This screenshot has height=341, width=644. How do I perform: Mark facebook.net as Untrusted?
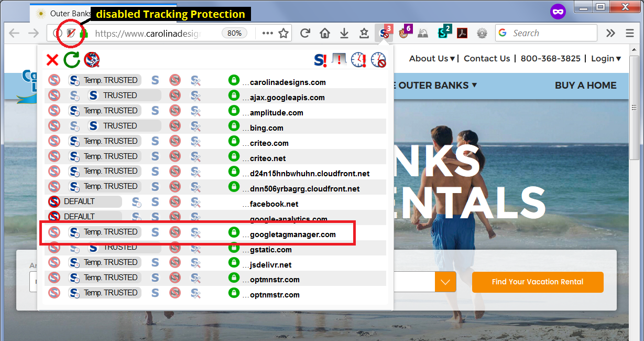pos(175,202)
